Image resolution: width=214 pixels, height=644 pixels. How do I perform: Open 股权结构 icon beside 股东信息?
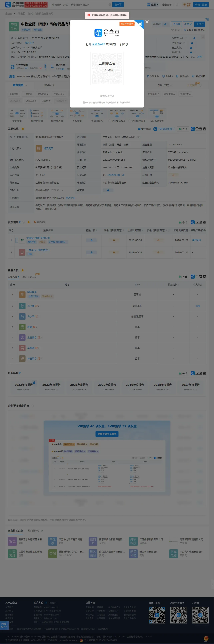click(39, 222)
